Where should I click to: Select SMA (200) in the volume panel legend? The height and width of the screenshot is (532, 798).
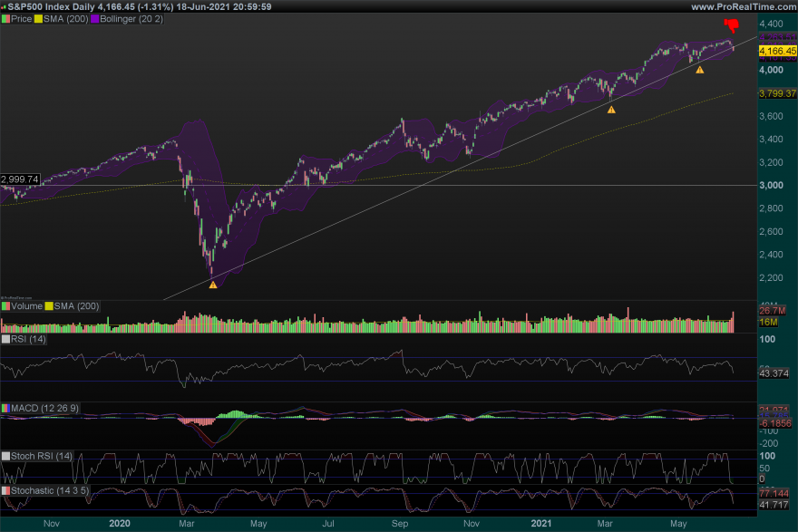click(x=76, y=306)
